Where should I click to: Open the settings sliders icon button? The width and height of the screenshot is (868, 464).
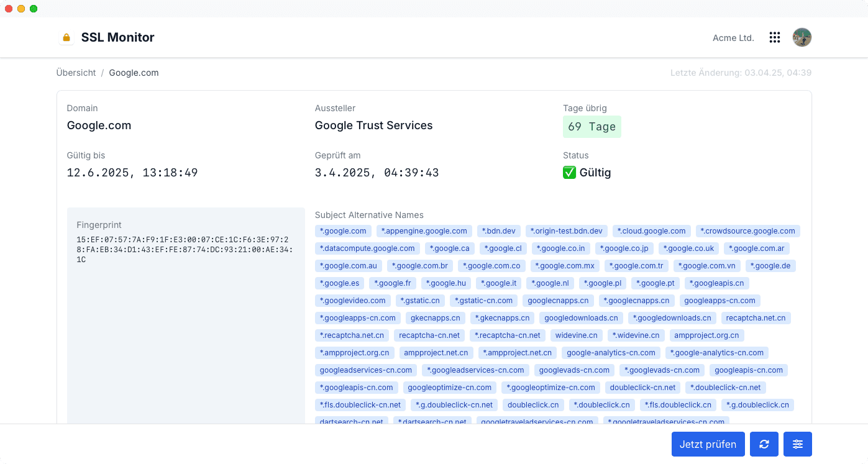coord(798,444)
